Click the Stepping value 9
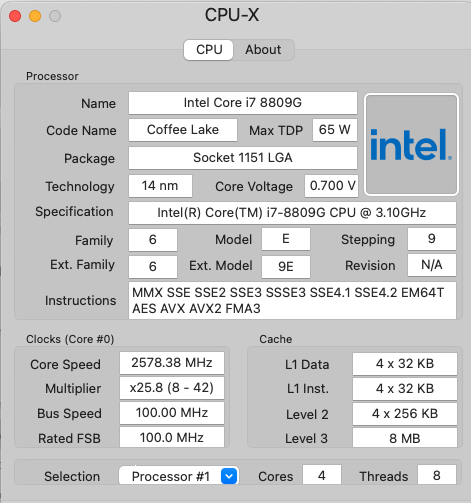Image resolution: width=471 pixels, height=503 pixels. 432,239
